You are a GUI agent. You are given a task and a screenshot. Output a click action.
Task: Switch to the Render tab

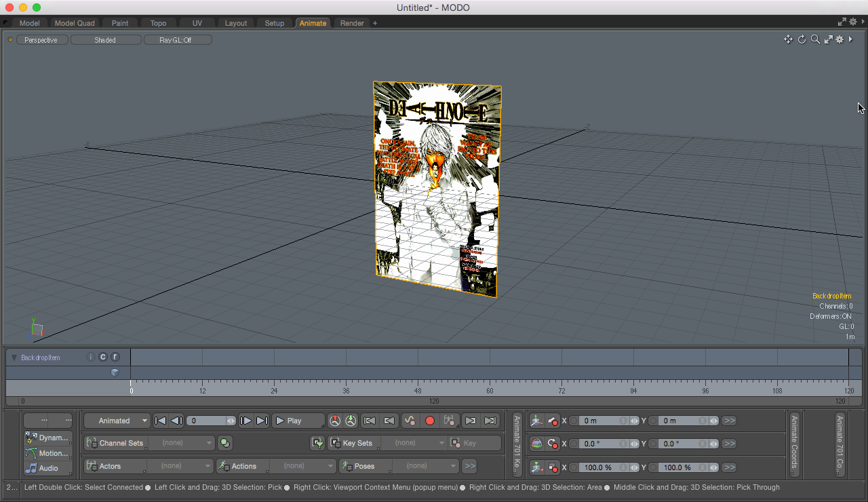[x=352, y=23]
